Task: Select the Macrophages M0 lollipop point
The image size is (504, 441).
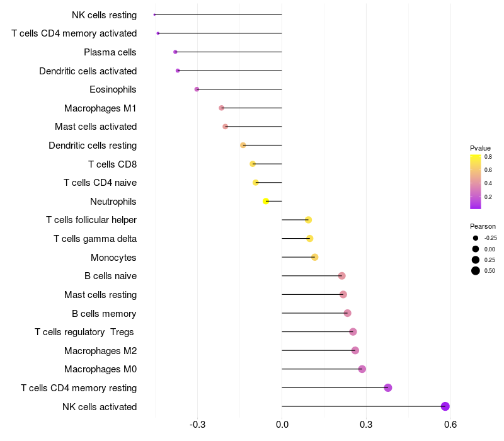Action: pos(362,369)
